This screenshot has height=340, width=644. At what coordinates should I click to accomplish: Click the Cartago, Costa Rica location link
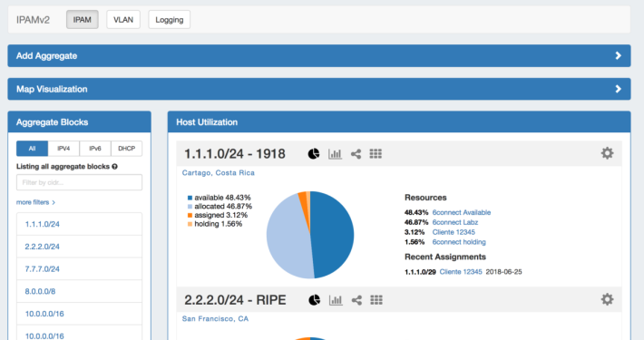coord(219,173)
